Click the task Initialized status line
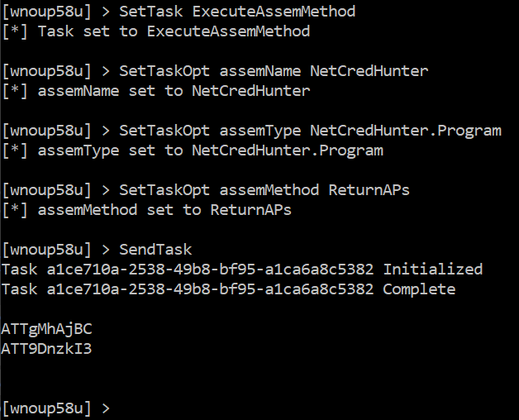This screenshot has height=420, width=519. point(242,270)
